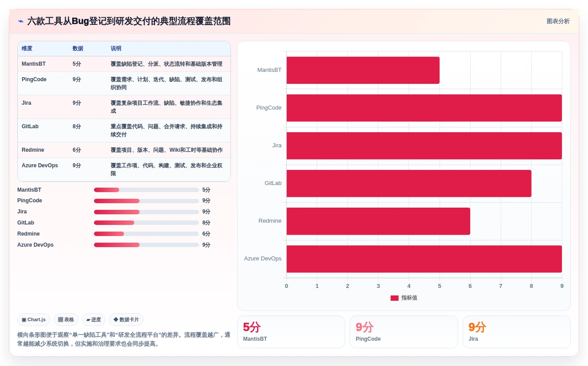Click x-axis tick label 0

[x=286, y=286]
